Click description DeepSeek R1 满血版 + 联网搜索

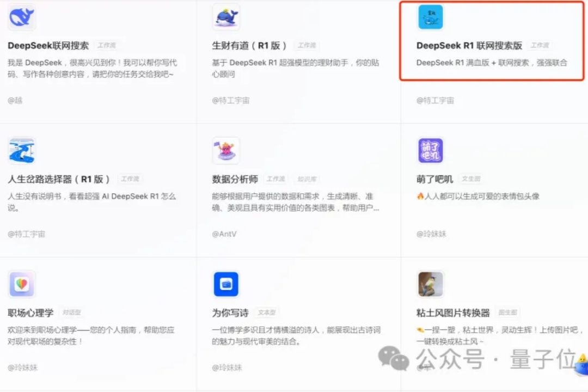coord(492,63)
